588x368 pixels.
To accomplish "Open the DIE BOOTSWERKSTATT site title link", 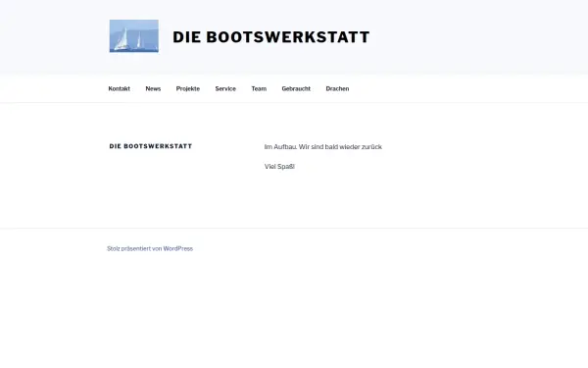I will [x=271, y=37].
